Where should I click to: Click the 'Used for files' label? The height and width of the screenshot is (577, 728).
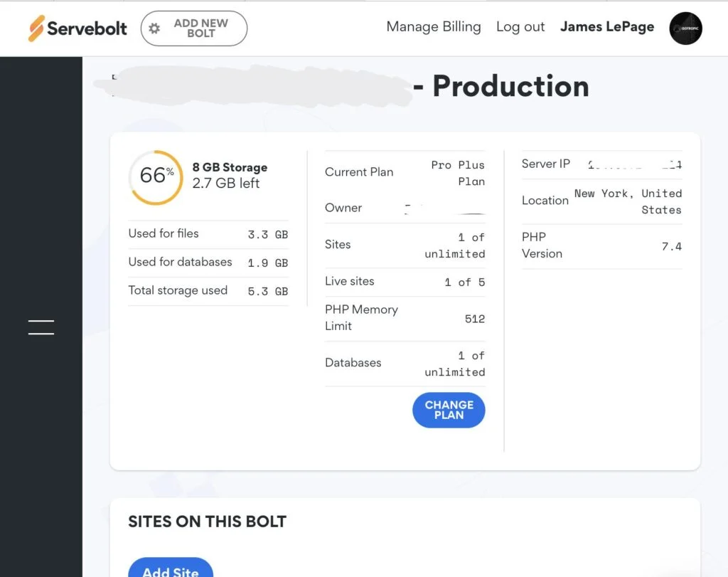coord(164,233)
